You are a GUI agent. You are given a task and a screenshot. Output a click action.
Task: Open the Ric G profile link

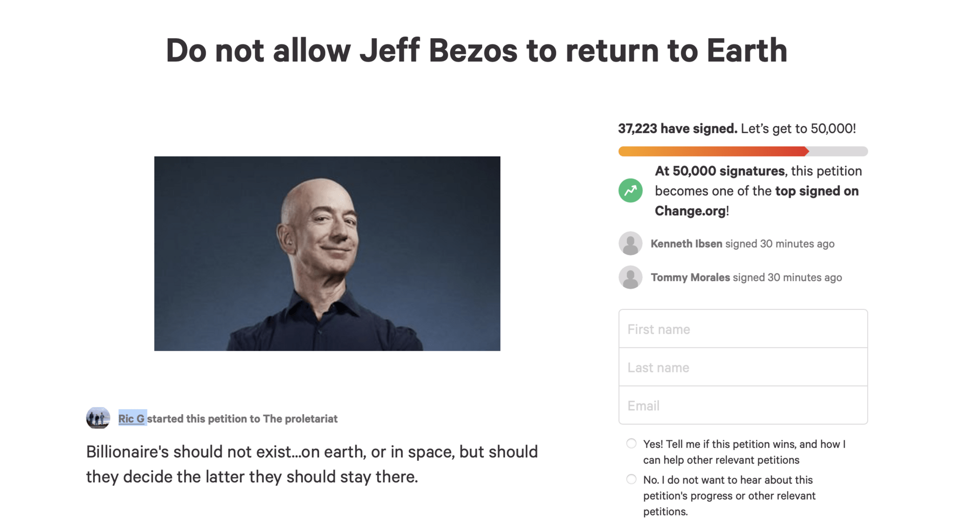(x=132, y=418)
